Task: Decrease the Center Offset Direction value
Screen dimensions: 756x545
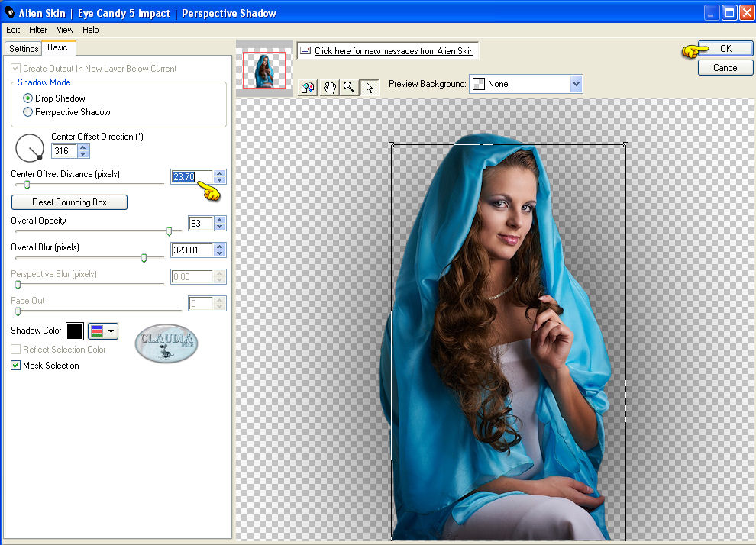Action: point(83,154)
